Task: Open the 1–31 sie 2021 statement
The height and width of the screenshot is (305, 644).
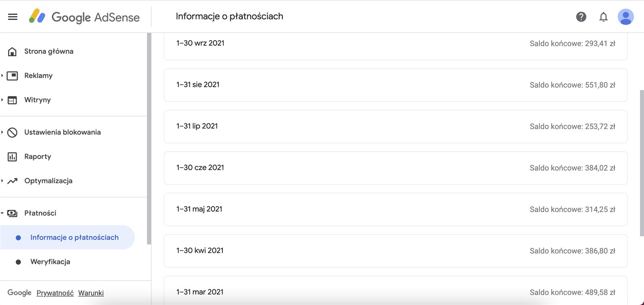Action: tap(395, 85)
